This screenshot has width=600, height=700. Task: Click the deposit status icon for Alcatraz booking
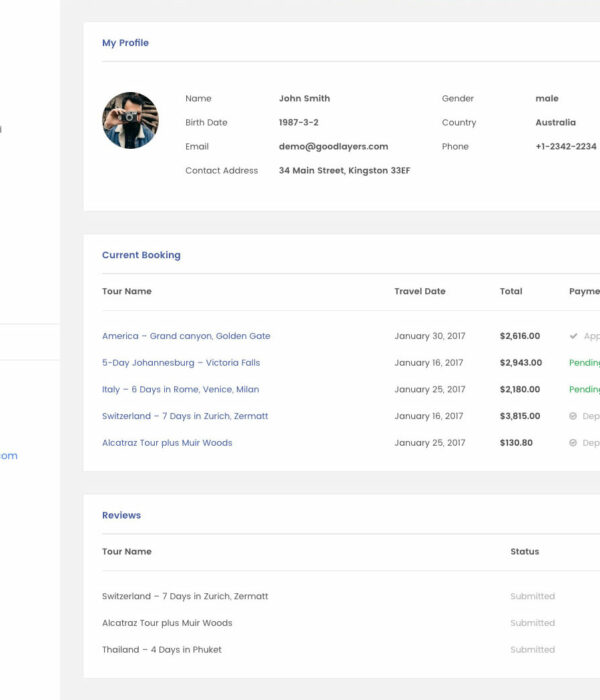(573, 443)
